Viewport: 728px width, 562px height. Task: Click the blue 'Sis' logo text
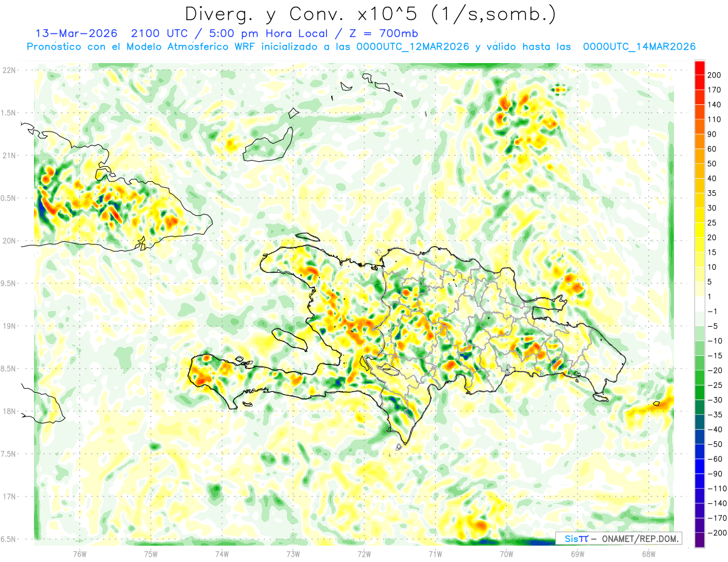[x=571, y=538]
